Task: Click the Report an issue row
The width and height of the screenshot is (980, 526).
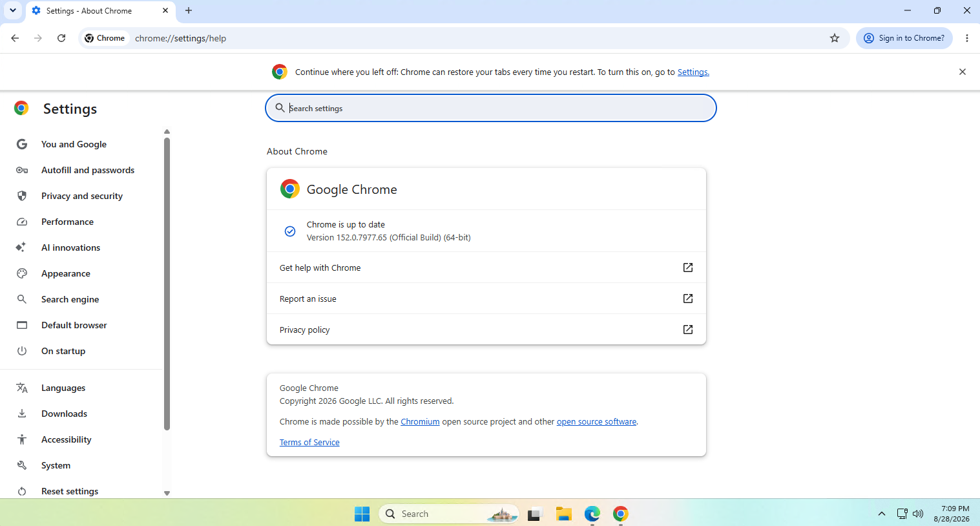Action: [486, 299]
